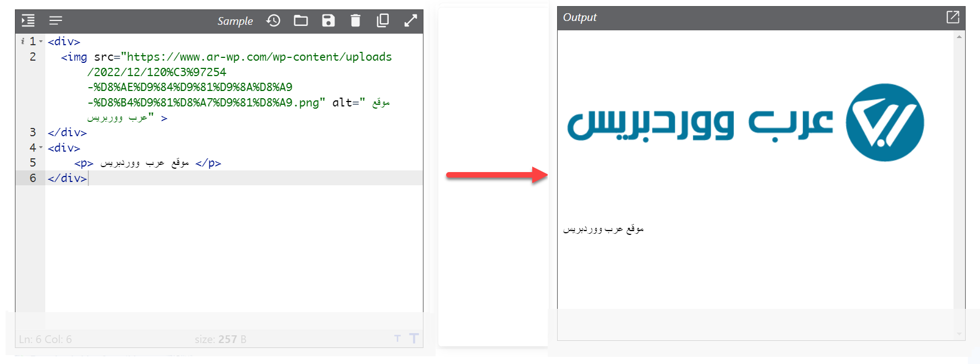
Task: Click the <p> paragraph code on line 5
Action: [148, 163]
